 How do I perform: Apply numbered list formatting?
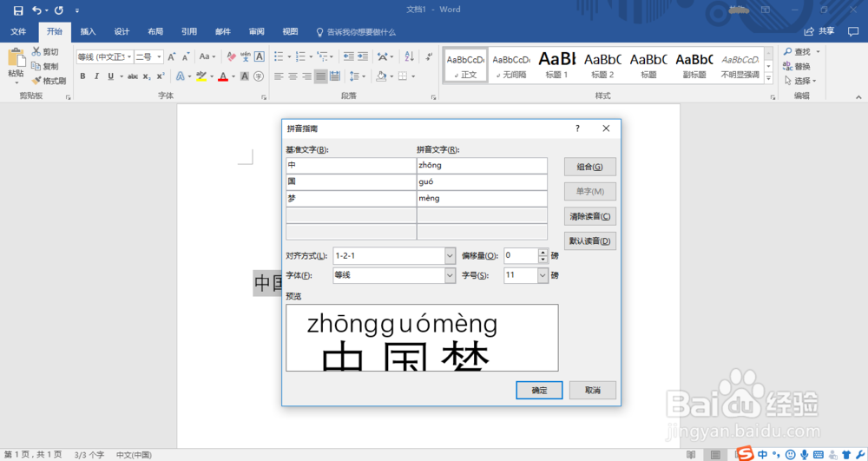tap(300, 56)
